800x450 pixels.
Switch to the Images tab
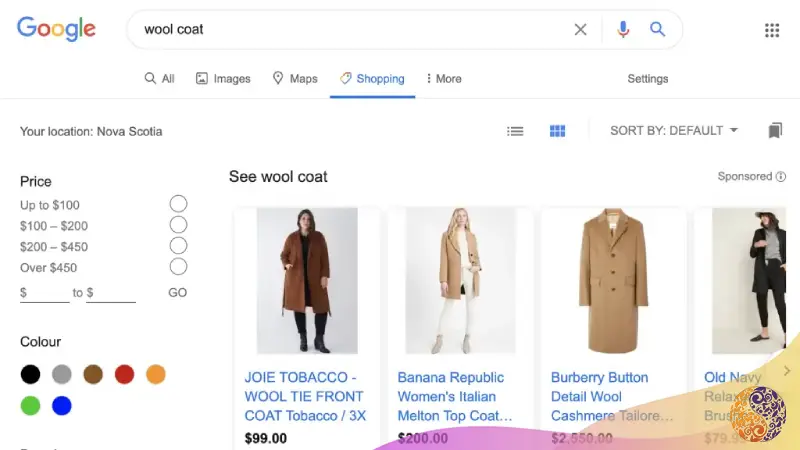pos(223,79)
